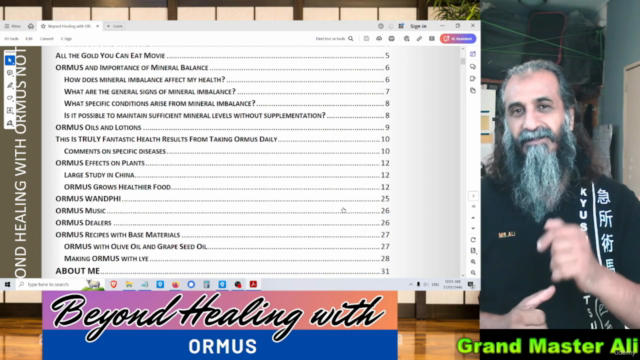This screenshot has height=360, width=640.
Task: Open the Windows notification center icon
Action: [x=470, y=284]
